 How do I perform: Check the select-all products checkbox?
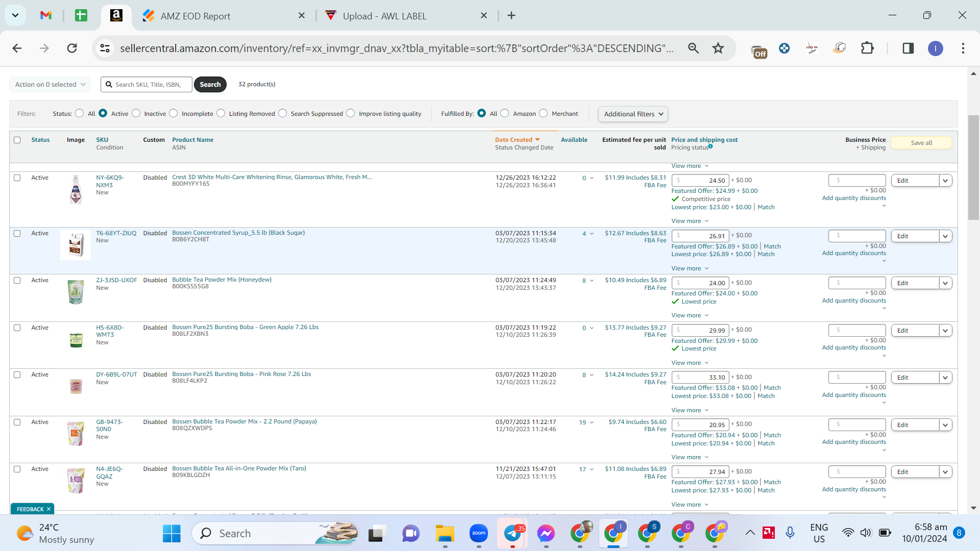pyautogui.click(x=17, y=140)
